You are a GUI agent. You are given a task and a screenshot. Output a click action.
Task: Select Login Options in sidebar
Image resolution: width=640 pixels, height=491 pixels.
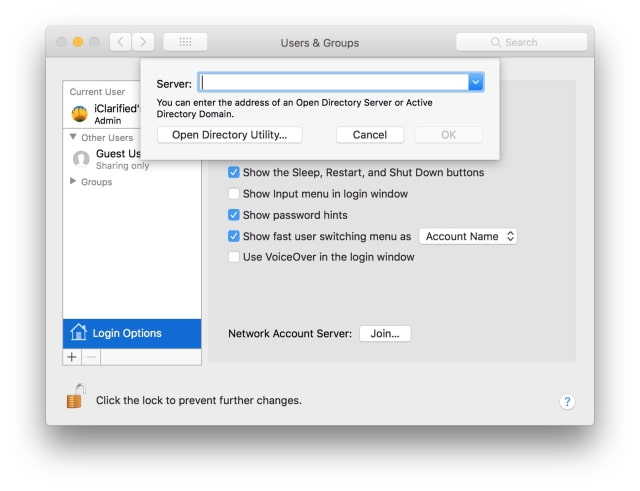click(132, 333)
